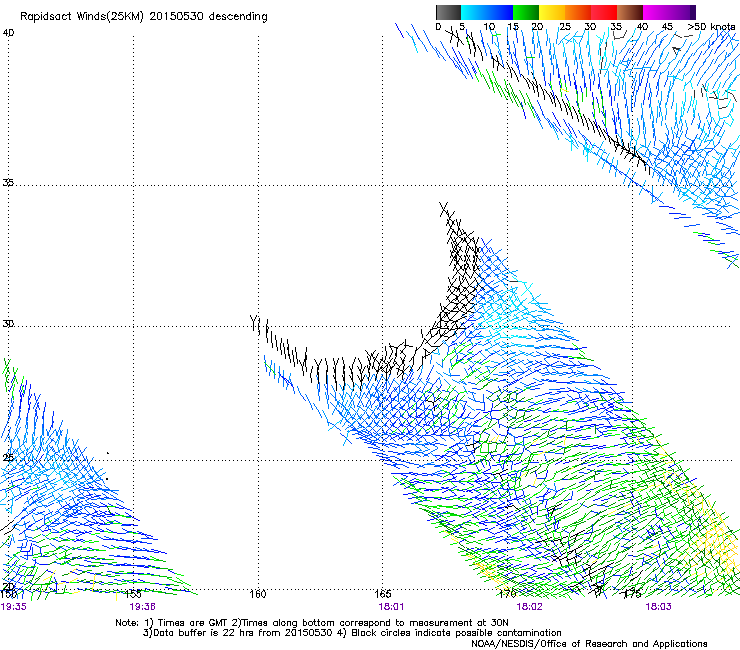
Task: Click the cyan-blue 5-15 knots color band
Action: point(487,12)
